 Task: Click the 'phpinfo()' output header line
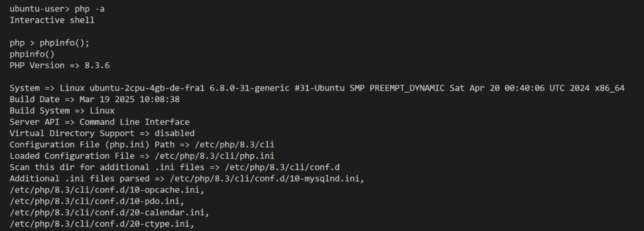[x=32, y=54]
